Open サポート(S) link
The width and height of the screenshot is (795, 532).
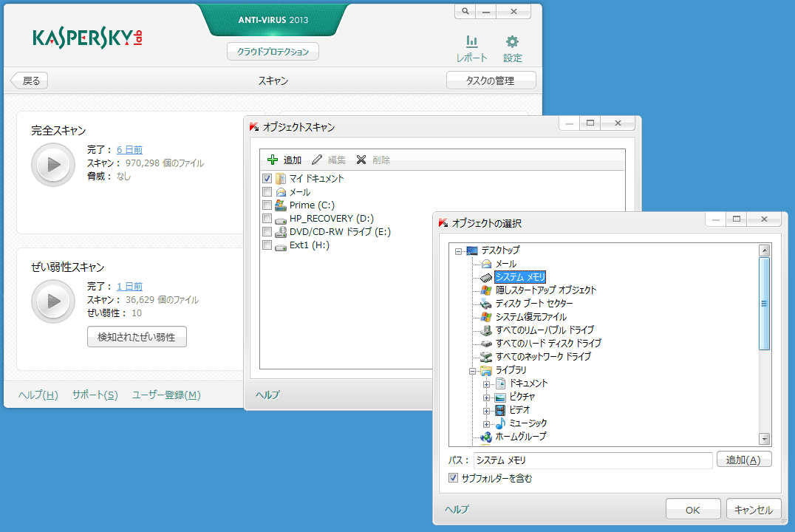coord(95,395)
